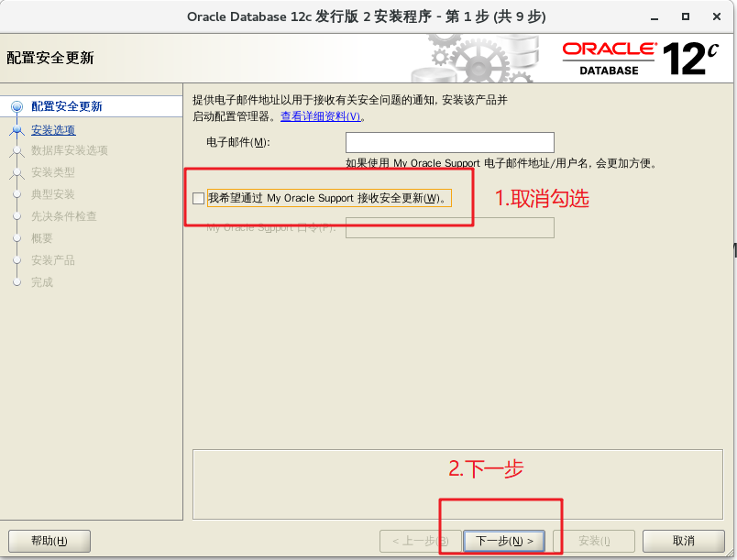Click the 典型安装 step text
This screenshot has height=560, width=737.
coord(53,194)
